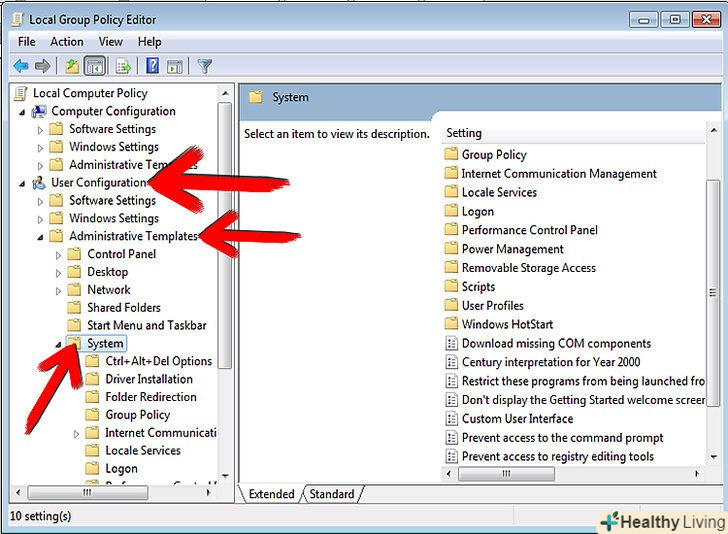Click the Filter funnel toolbar icon
The width and height of the screenshot is (728, 534).
click(205, 66)
